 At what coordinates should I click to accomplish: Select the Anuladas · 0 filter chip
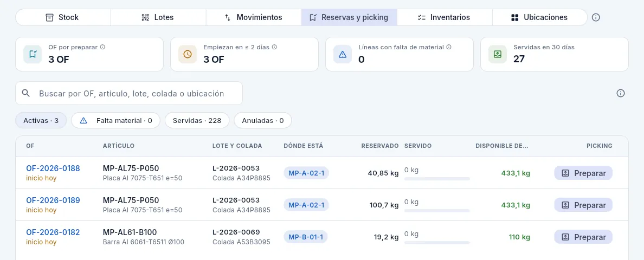(263, 121)
